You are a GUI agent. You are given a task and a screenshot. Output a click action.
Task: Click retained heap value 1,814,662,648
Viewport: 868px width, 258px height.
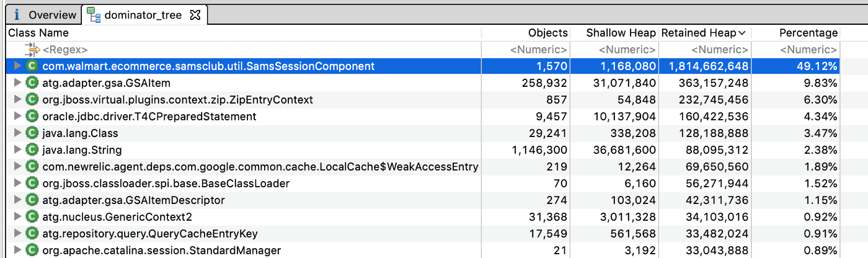(709, 66)
